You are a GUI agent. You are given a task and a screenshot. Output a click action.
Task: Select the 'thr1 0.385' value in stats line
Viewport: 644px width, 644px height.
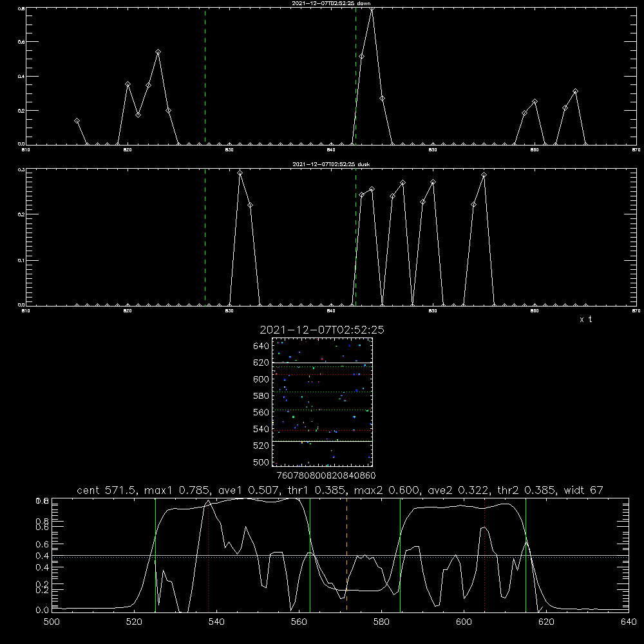pos(315,490)
